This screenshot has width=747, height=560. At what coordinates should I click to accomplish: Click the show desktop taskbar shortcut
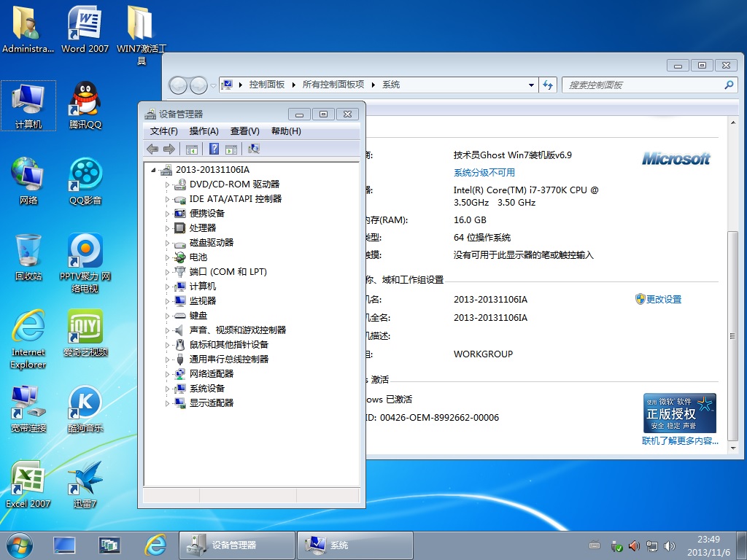click(64, 545)
